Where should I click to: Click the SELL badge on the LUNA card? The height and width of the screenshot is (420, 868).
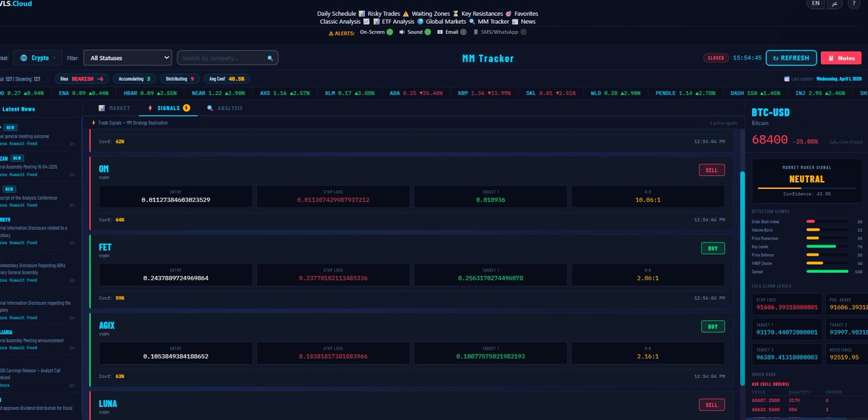712,405
